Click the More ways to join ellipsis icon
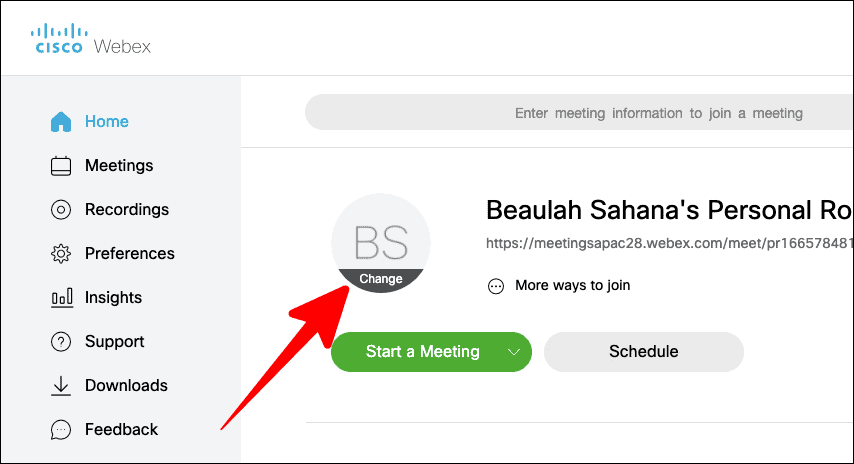This screenshot has width=854, height=464. click(x=496, y=286)
